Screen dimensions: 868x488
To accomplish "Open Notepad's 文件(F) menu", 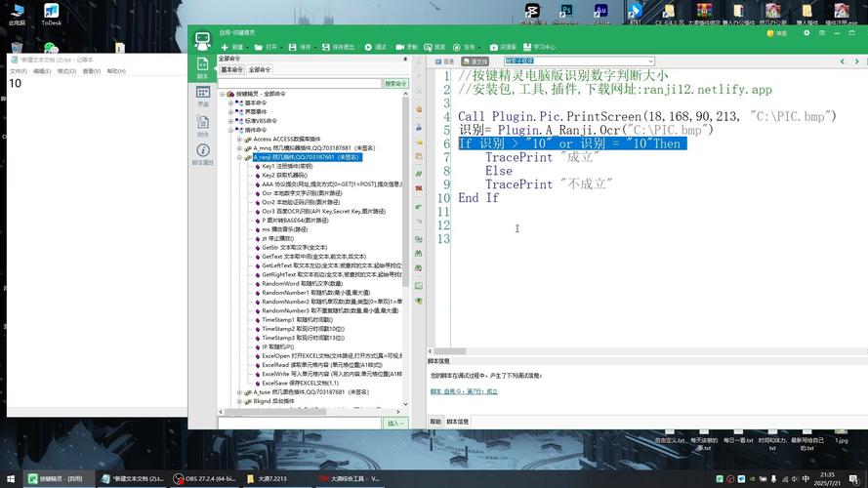I will 19,71.
